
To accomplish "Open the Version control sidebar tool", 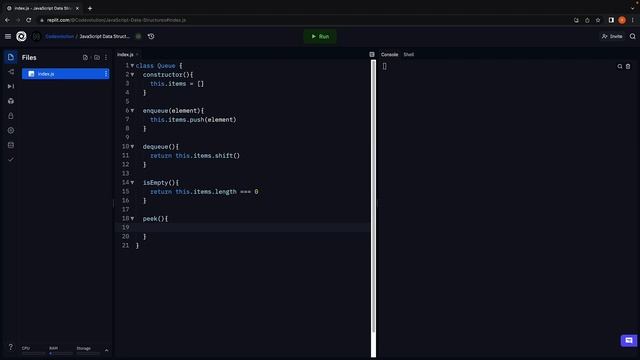I will [11, 72].
